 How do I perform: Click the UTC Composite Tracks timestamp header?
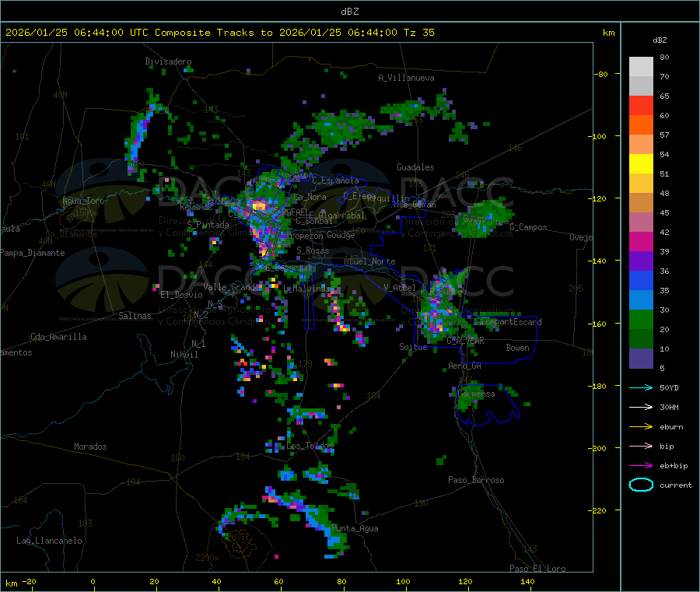[219, 33]
